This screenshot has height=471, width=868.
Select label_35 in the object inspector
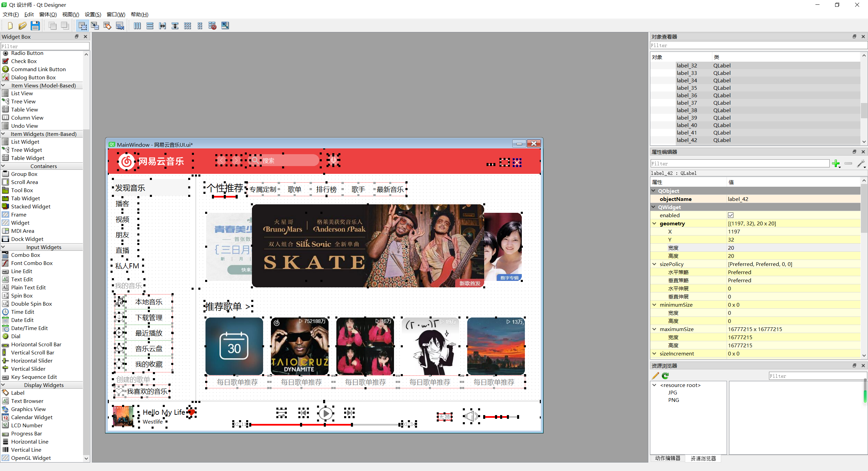[687, 88]
